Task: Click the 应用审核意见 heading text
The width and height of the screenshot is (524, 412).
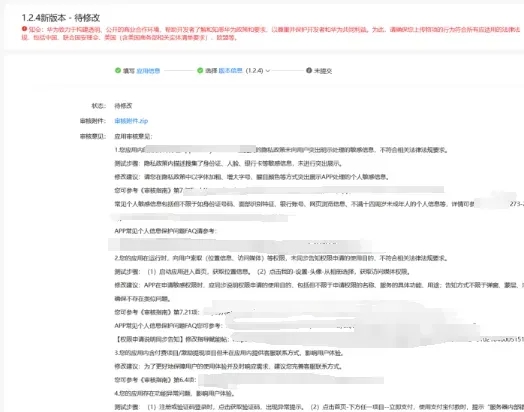Action: click(133, 136)
